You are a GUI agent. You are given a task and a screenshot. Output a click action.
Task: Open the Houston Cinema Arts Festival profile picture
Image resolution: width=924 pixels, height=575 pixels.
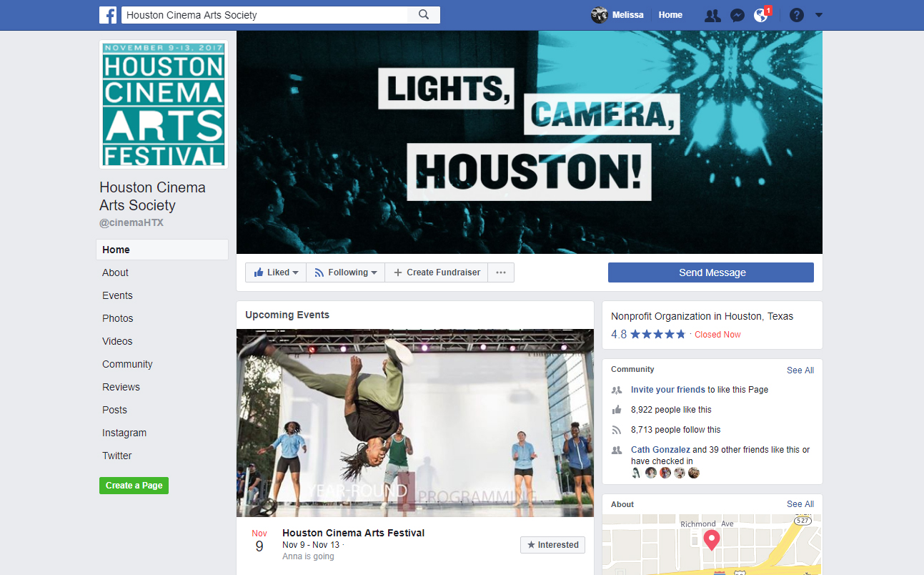[x=164, y=104]
